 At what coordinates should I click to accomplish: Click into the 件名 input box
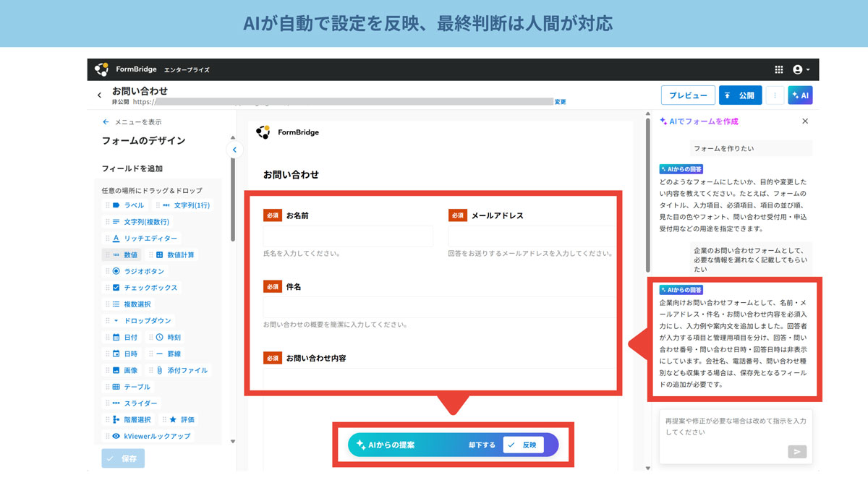point(440,307)
